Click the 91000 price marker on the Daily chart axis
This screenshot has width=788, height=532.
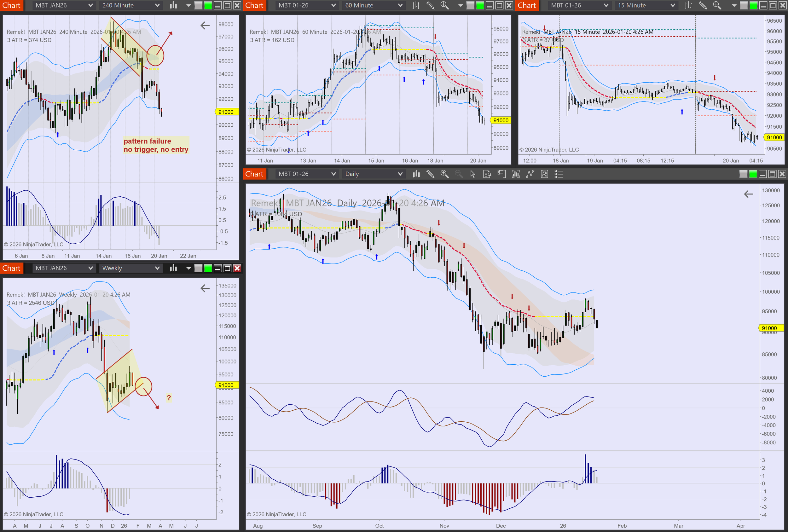[770, 328]
